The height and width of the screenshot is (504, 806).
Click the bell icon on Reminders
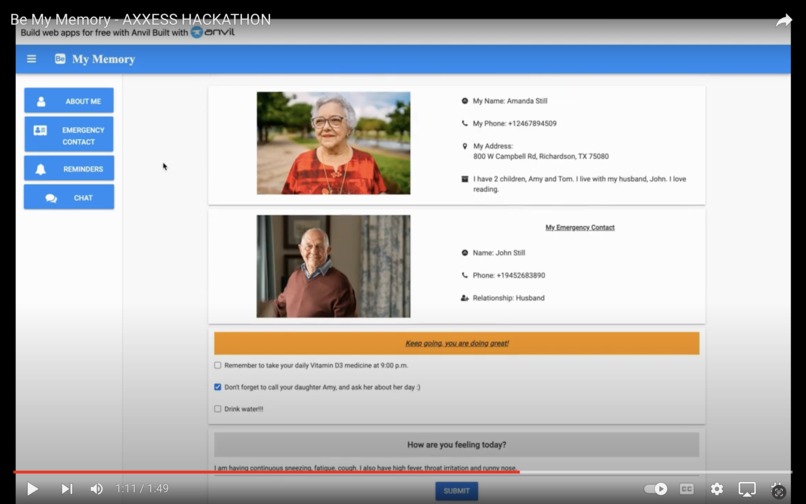[x=41, y=169]
